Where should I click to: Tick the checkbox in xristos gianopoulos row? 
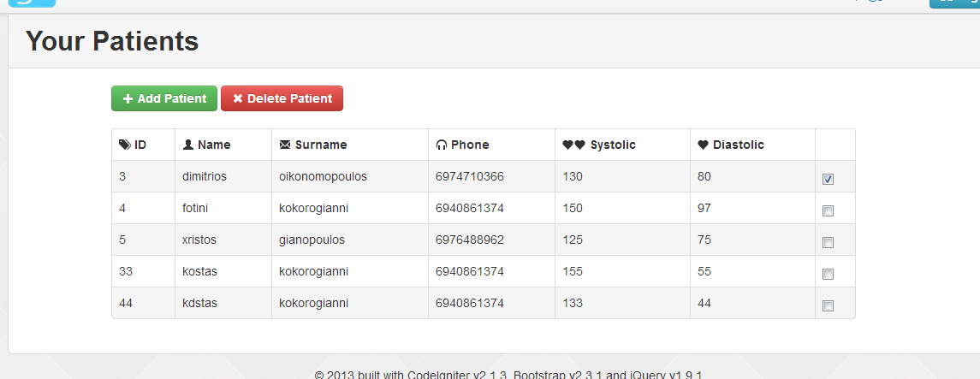[x=828, y=243]
